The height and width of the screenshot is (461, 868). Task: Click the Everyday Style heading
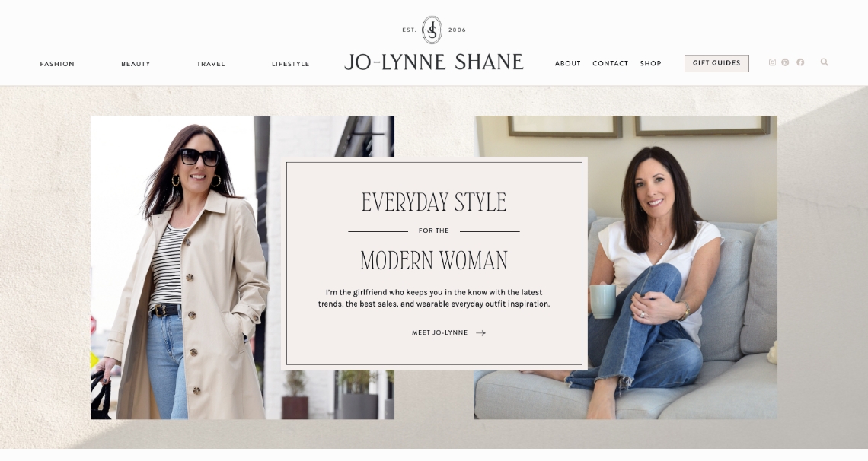tap(434, 202)
